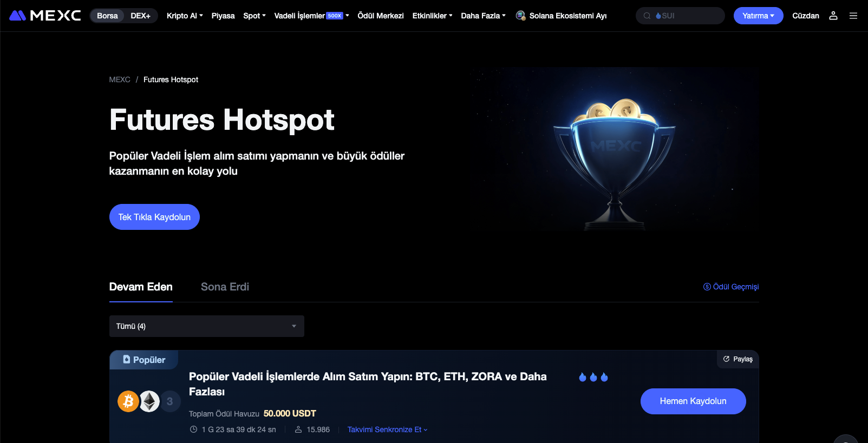Click the SUI search input field

680,16
